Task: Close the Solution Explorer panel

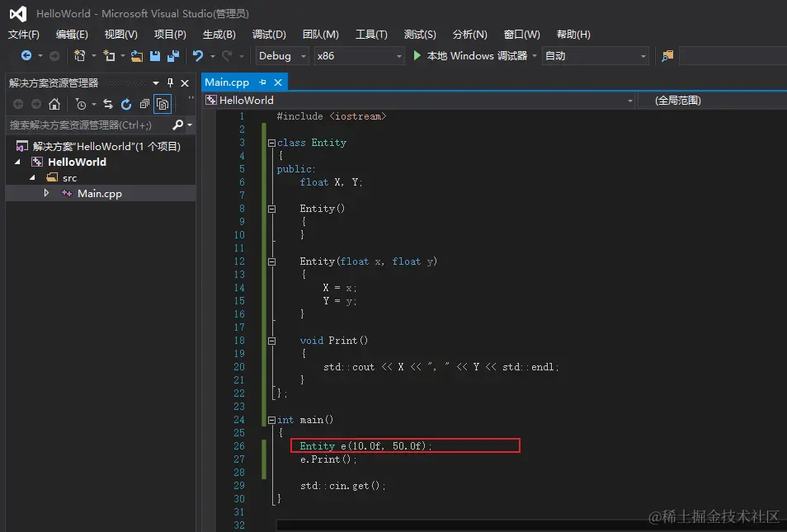Action: (x=185, y=82)
